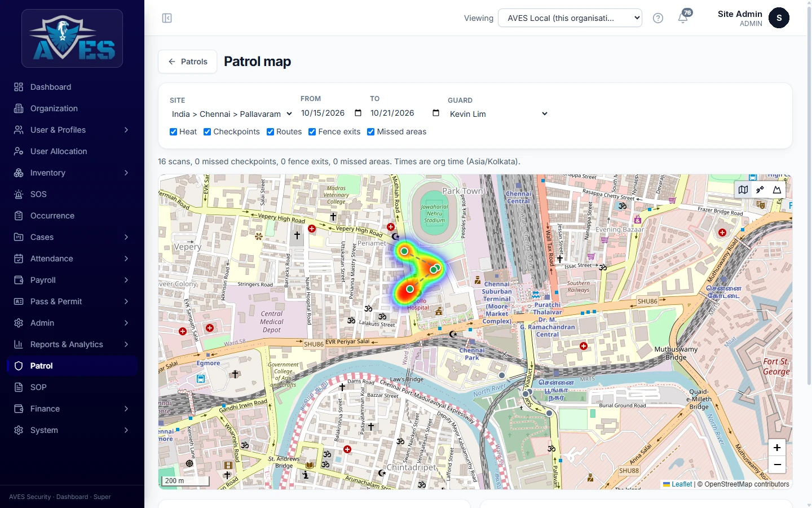
Task: Switch map to terrain layer
Action: pyautogui.click(x=777, y=190)
